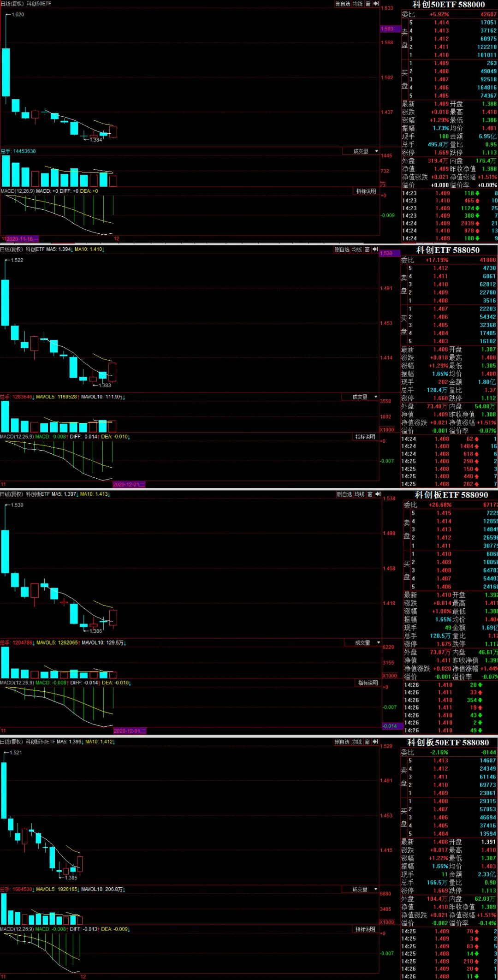498x980 pixels.
Task: Click 删自选 to remove 科创ETF 588050 from watchlist
Action: click(x=342, y=249)
